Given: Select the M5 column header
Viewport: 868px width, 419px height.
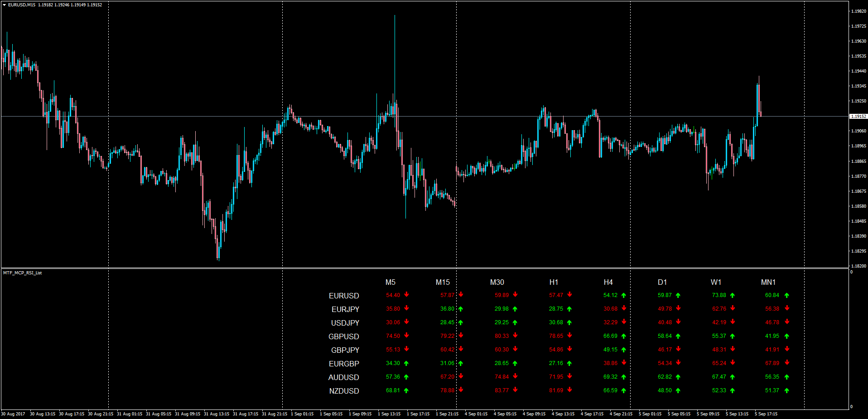Looking at the screenshot, I should point(391,282).
